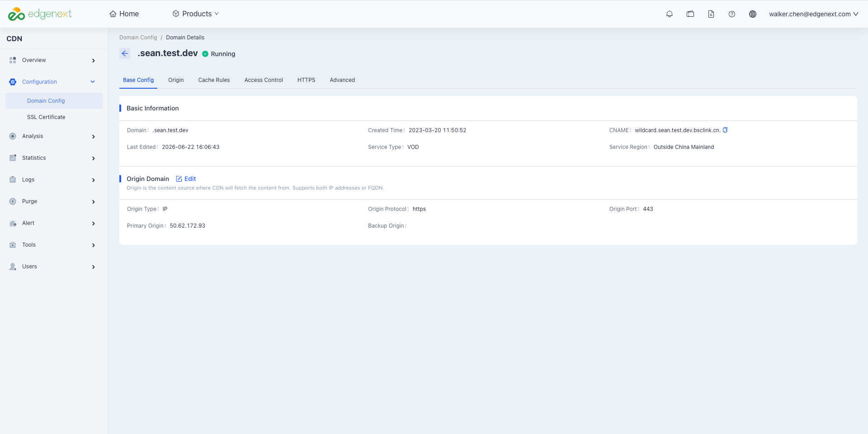The width and height of the screenshot is (868, 434).
Task: Copy the CNAME with the copy icon
Action: point(725,130)
